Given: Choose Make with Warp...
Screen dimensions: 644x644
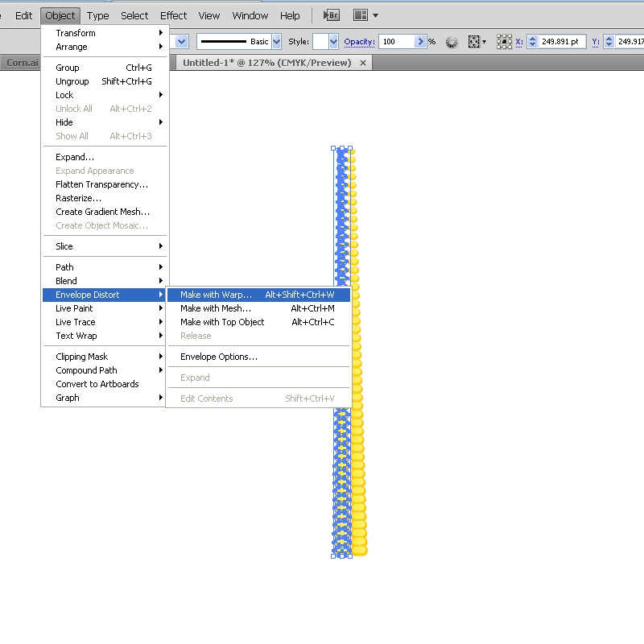Looking at the screenshot, I should click(258, 295).
